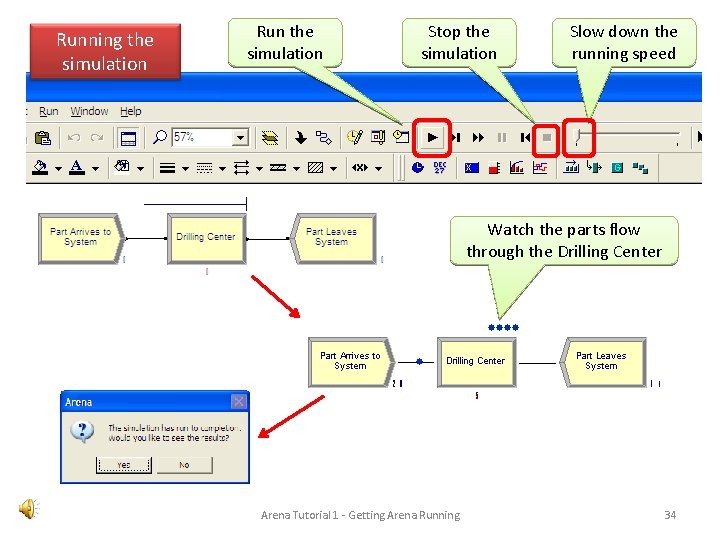720x540 pixels.
Task: Click inside the 57% zoom field
Action: 202,137
